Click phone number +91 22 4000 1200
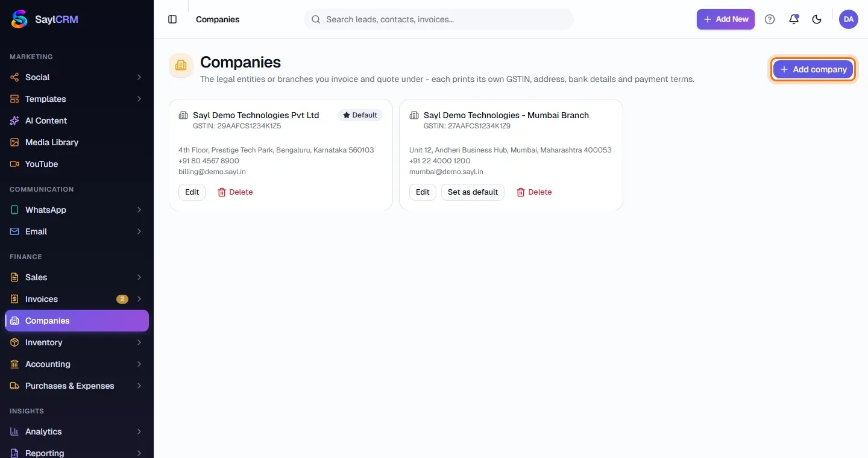Image resolution: width=868 pixels, height=458 pixels. [x=439, y=161]
